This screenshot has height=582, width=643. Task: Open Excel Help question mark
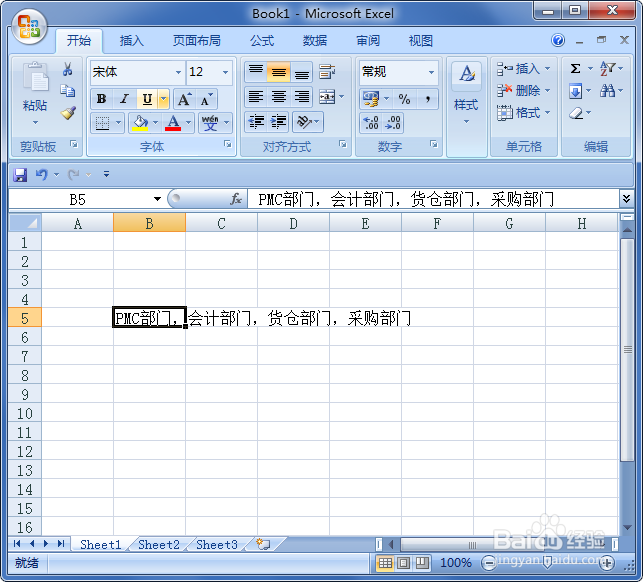pyautogui.click(x=558, y=40)
